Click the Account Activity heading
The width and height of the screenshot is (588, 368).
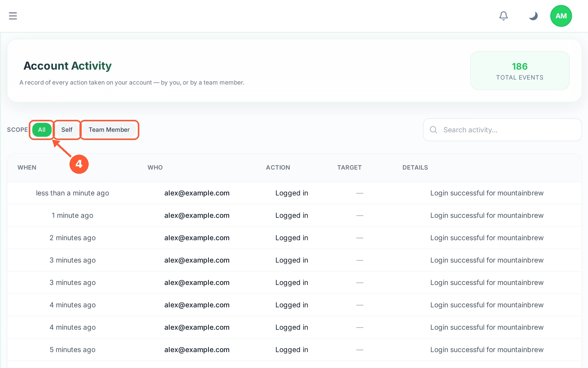tap(68, 66)
